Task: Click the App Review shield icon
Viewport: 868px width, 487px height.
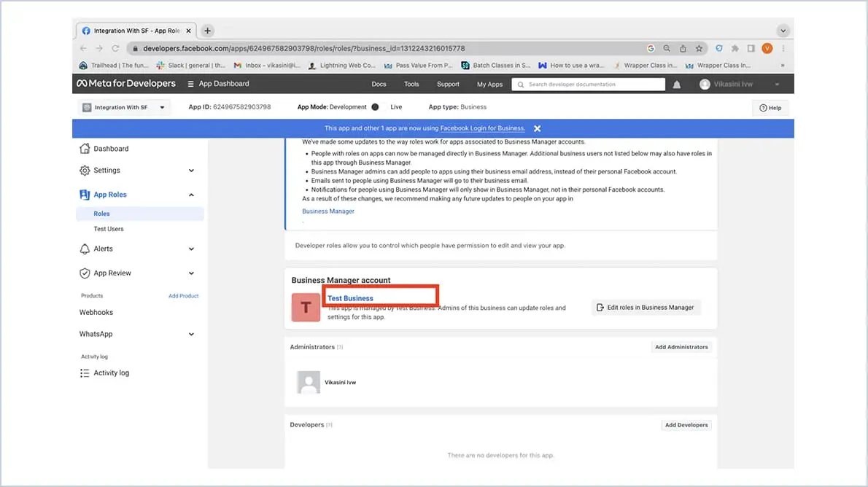Action: tap(85, 273)
